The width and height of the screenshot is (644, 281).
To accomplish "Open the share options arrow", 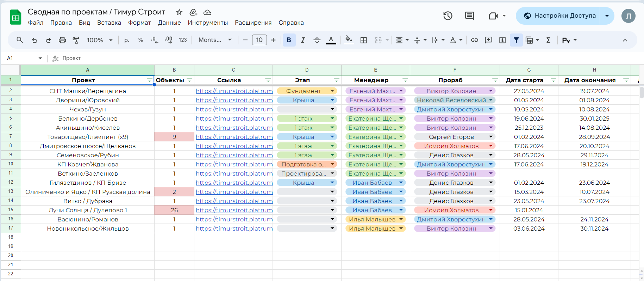I will pos(607,16).
